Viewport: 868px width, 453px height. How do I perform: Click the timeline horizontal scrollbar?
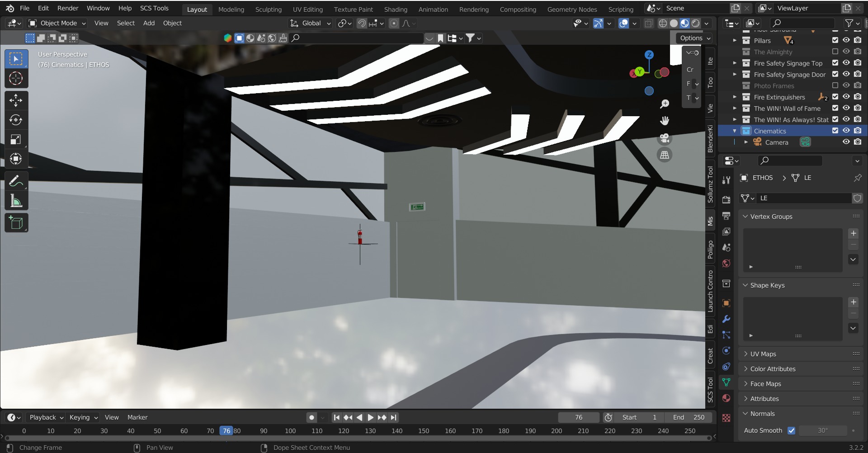357,438
